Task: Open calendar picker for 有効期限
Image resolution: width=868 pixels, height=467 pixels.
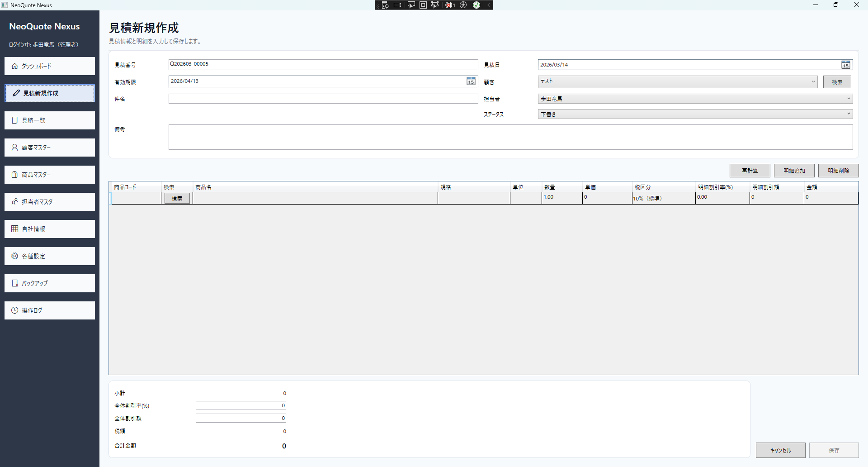Action: [471, 81]
